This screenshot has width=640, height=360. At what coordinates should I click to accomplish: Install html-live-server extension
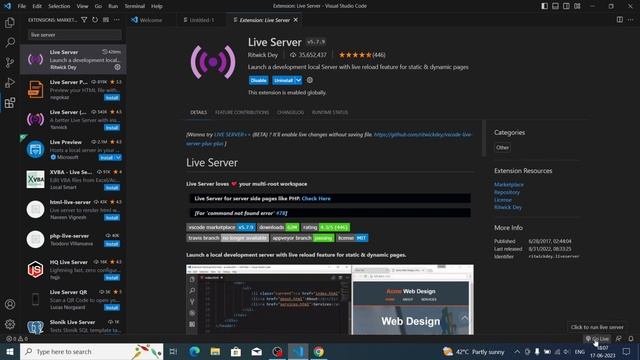pyautogui.click(x=112, y=218)
